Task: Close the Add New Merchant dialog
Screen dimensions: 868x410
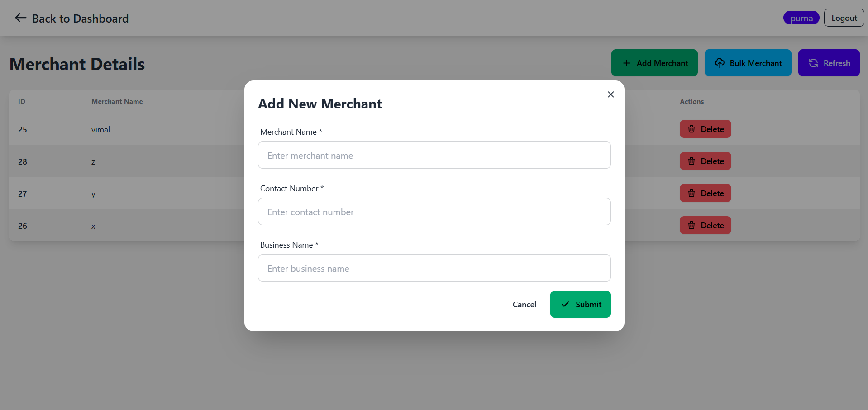Action: click(610, 94)
